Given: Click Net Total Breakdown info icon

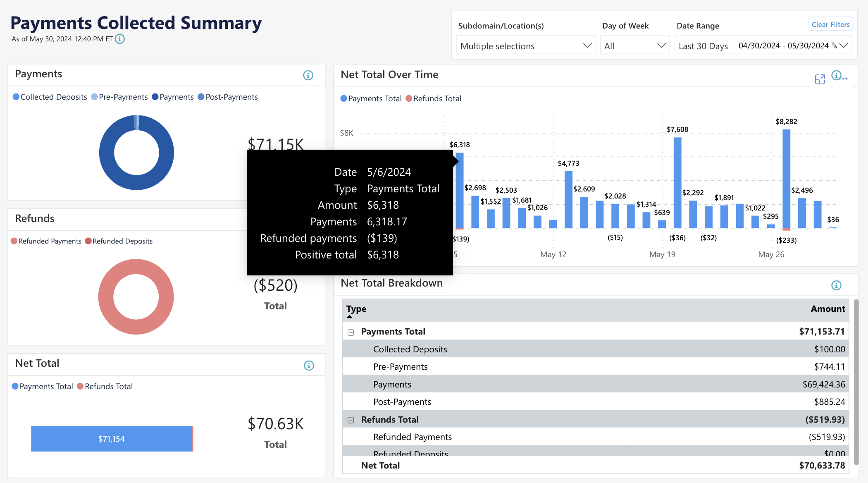Looking at the screenshot, I should tap(836, 285).
